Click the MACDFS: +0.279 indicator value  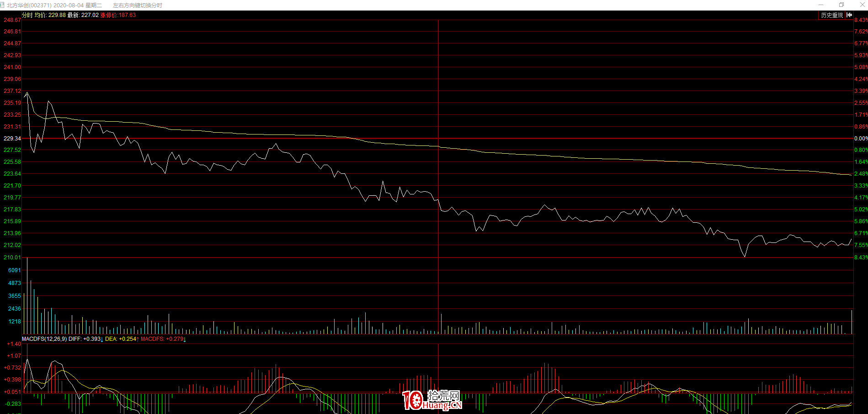tap(162, 339)
